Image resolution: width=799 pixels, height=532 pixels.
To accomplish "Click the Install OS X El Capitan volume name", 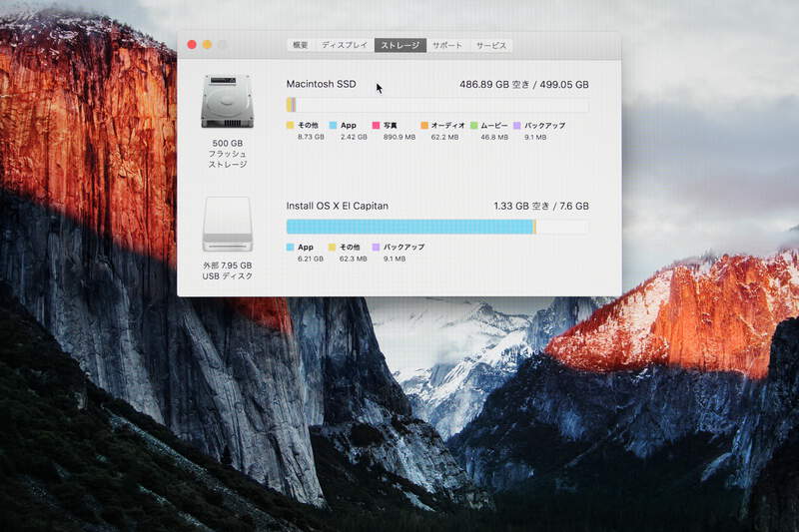I will click(x=338, y=206).
